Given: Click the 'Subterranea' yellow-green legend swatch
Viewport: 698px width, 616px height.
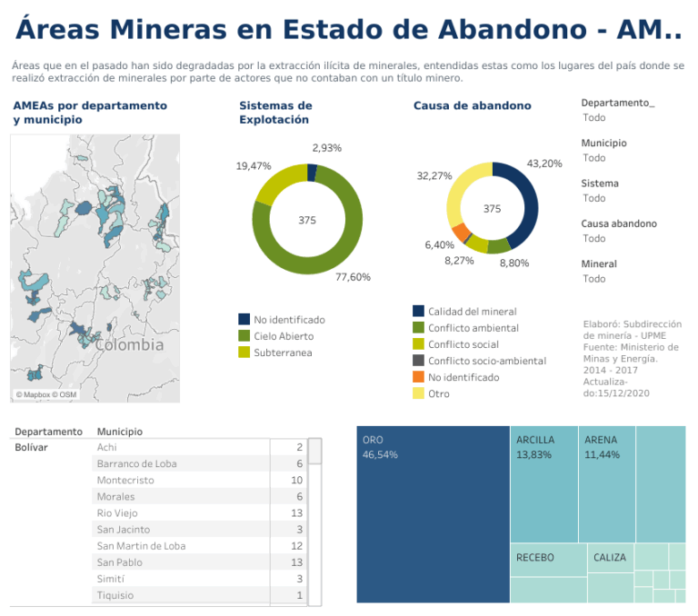Looking at the screenshot, I should click(244, 352).
